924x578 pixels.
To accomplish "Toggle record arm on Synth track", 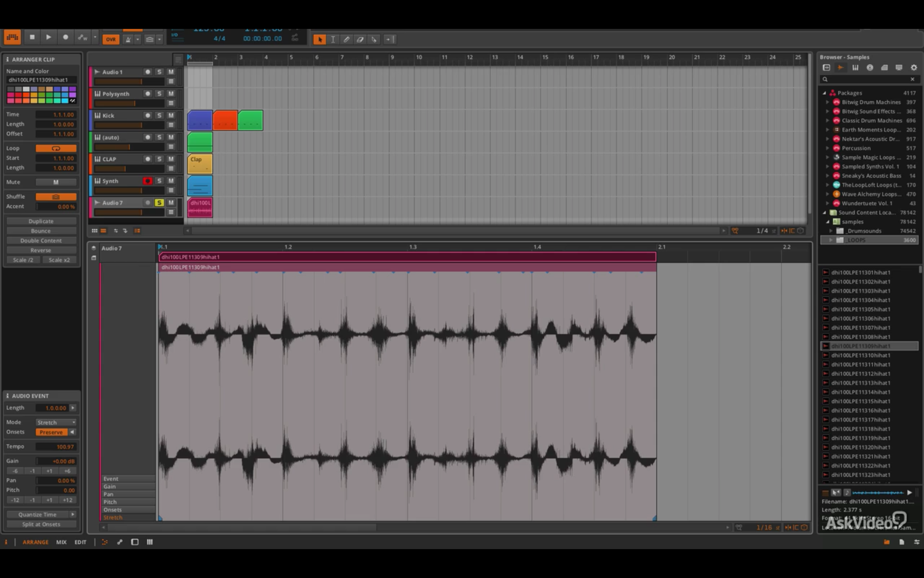I will coord(147,181).
